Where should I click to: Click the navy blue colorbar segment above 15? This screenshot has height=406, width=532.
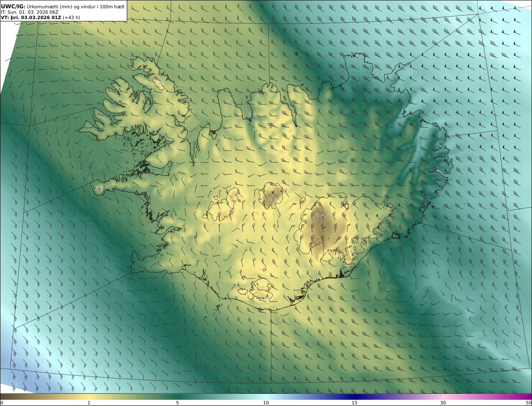[x=355, y=396]
